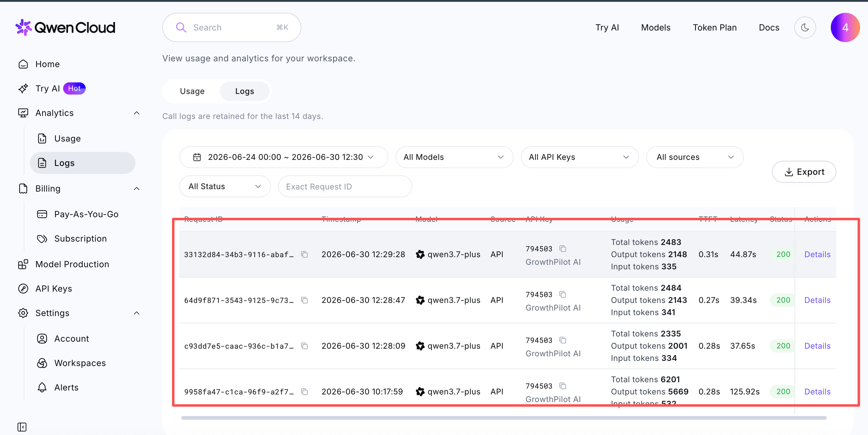Collapse the Billing section chevron
This screenshot has width=868, height=435.
click(136, 189)
